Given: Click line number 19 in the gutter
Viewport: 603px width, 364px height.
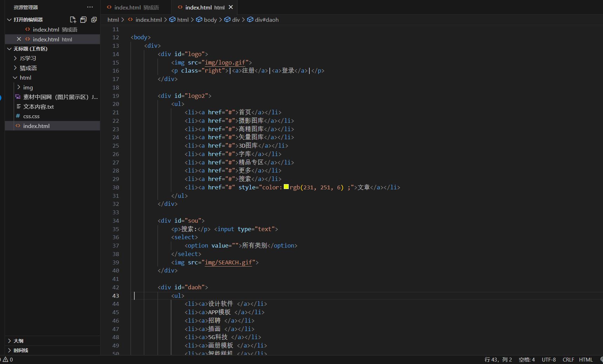Looking at the screenshot, I should point(116,96).
